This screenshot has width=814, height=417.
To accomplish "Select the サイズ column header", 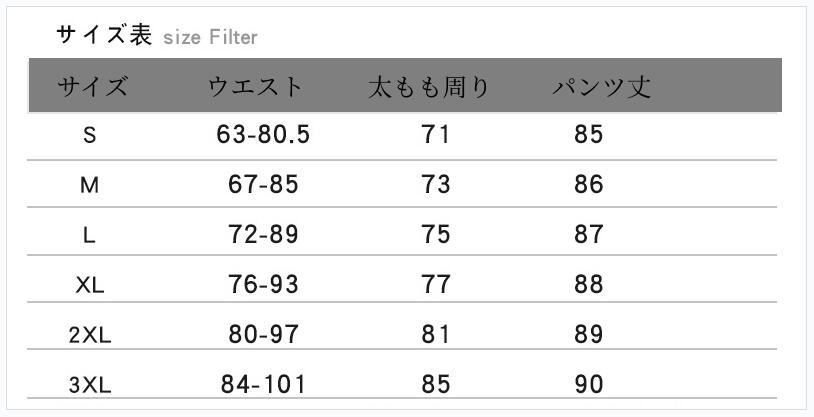I will tap(93, 87).
